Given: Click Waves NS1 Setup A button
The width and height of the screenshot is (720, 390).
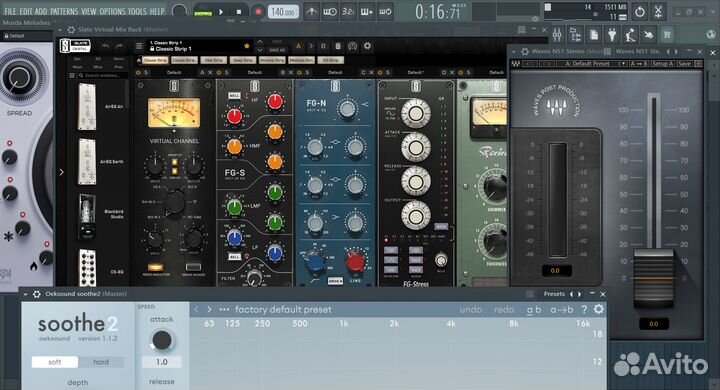Looking at the screenshot, I should click(x=663, y=64).
